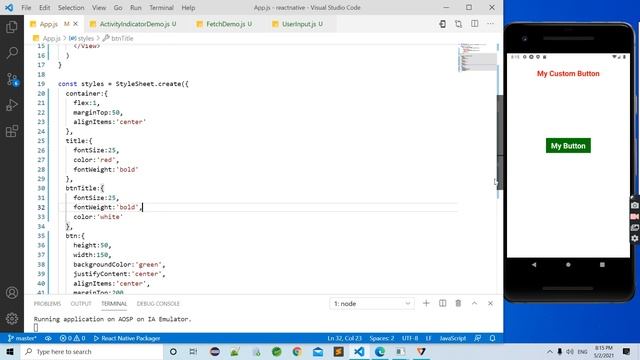Open the terminal selector '1: node' dropdown
The height and width of the screenshot is (360, 640).
[371, 304]
